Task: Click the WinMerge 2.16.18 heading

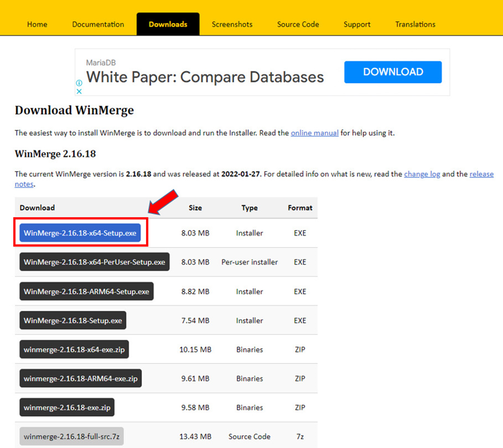Action: click(55, 154)
